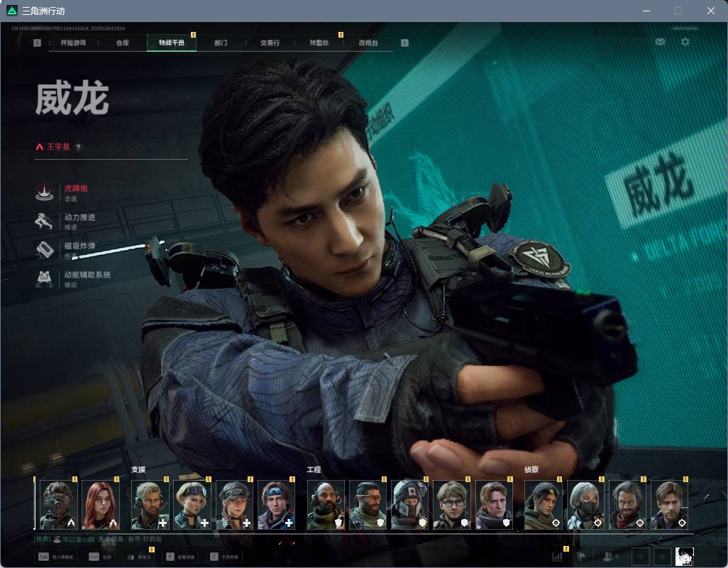Image resolution: width=728 pixels, height=568 pixels.
Task: Select the brown-haired clean-shaven engineer operator
Action: pyautogui.click(x=494, y=505)
